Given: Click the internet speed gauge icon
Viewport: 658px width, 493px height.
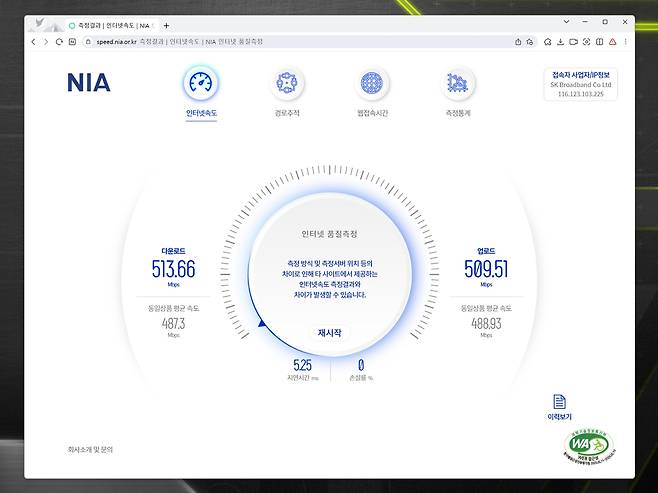Looking at the screenshot, I should 200,83.
